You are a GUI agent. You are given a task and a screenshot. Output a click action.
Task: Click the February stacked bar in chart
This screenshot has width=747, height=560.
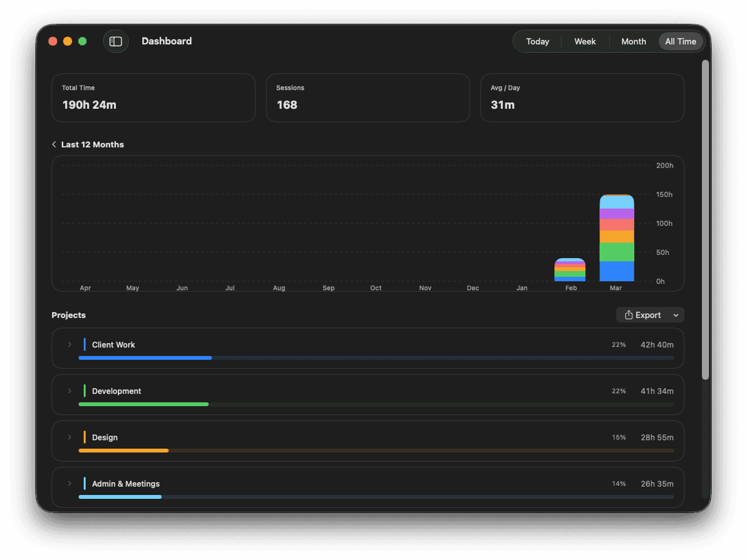570,270
